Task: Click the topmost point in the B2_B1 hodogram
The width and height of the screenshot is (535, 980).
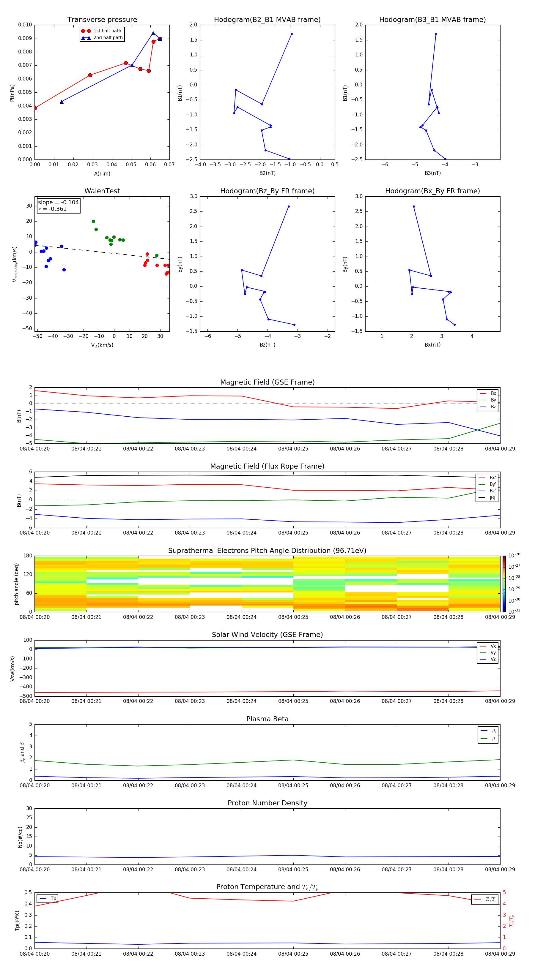Action: click(x=292, y=34)
